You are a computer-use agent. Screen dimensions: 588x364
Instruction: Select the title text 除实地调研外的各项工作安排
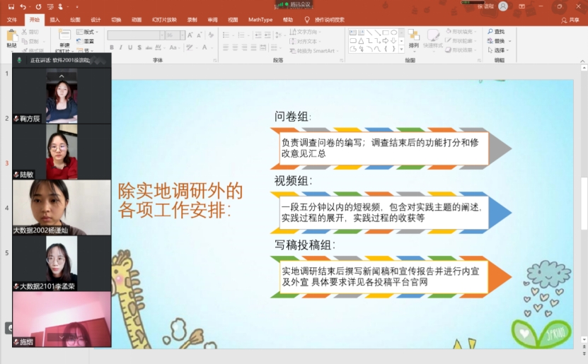[x=180, y=201]
